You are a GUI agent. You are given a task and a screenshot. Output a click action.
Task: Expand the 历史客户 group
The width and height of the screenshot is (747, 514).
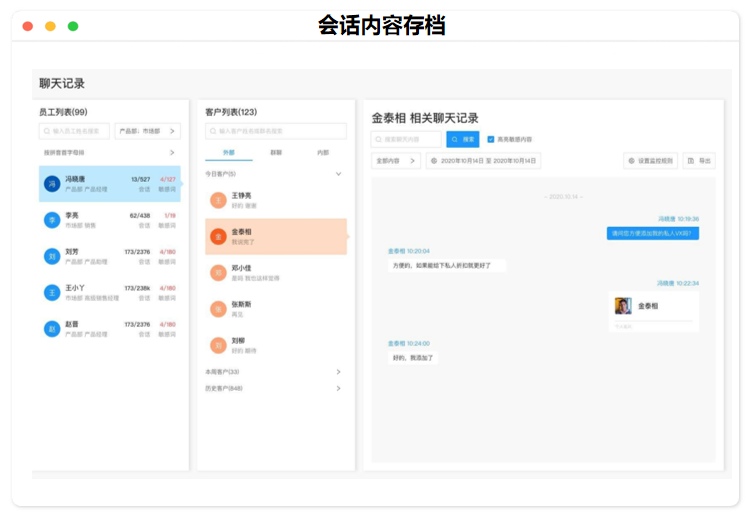tap(338, 388)
